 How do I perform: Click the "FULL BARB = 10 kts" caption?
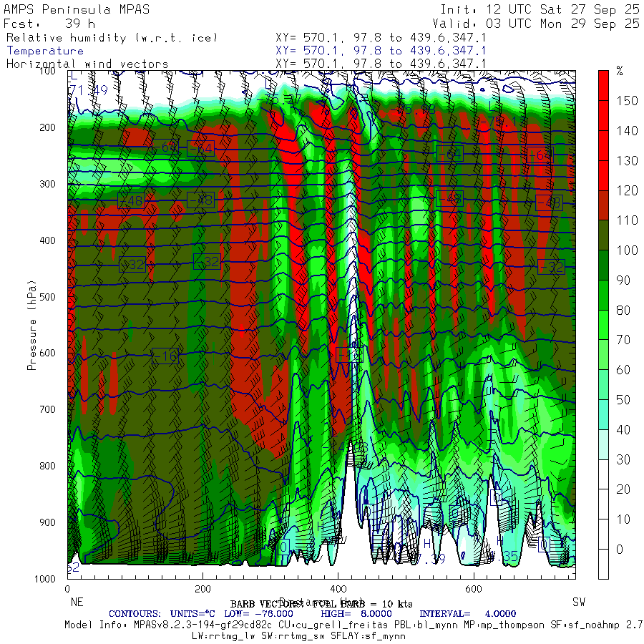pos(363,604)
